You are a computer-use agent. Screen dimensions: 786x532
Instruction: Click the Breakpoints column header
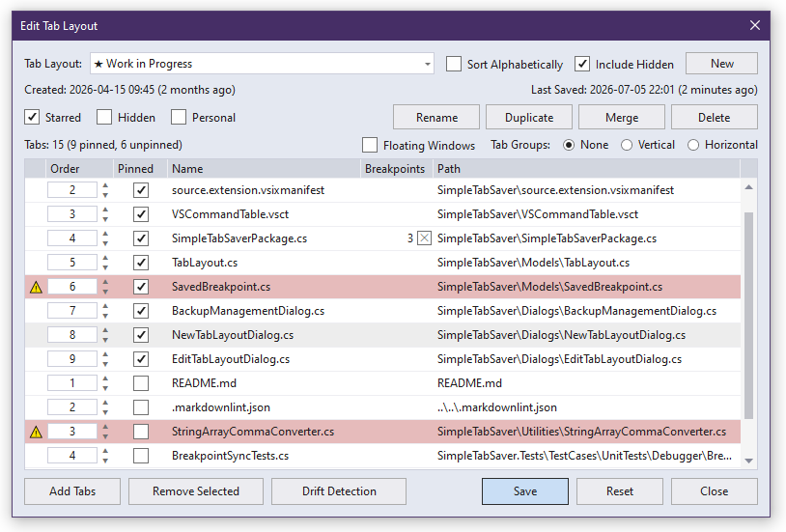click(397, 169)
